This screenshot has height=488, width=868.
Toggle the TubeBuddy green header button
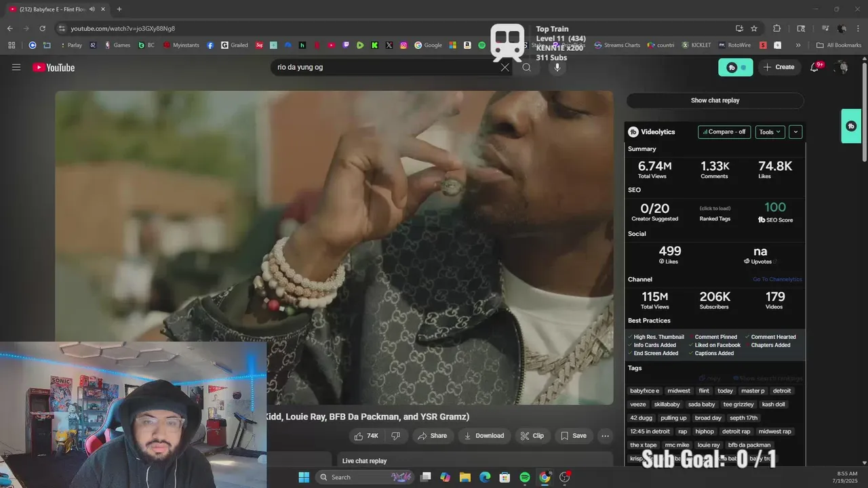click(736, 67)
